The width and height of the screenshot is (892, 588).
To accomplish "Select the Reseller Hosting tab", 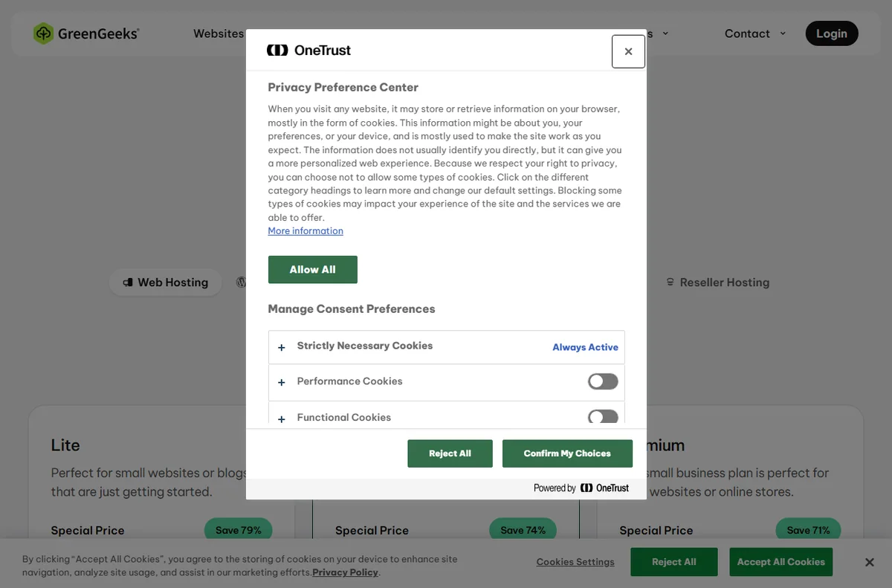I will coord(717,282).
